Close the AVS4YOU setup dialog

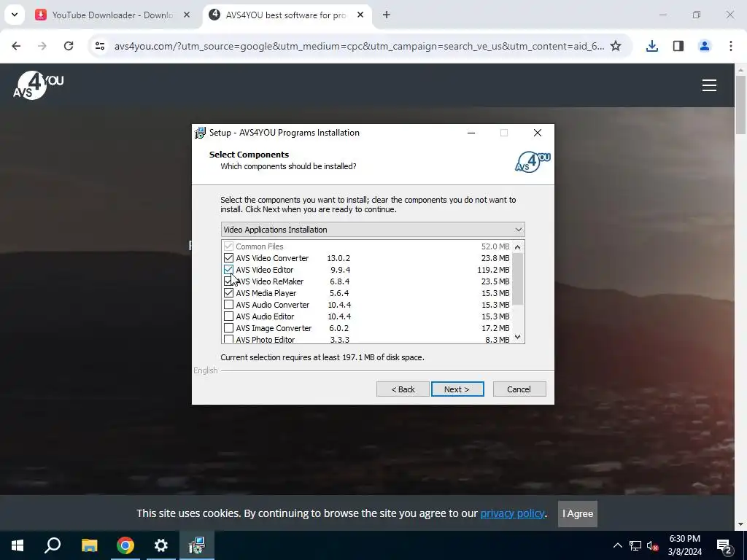pos(538,133)
